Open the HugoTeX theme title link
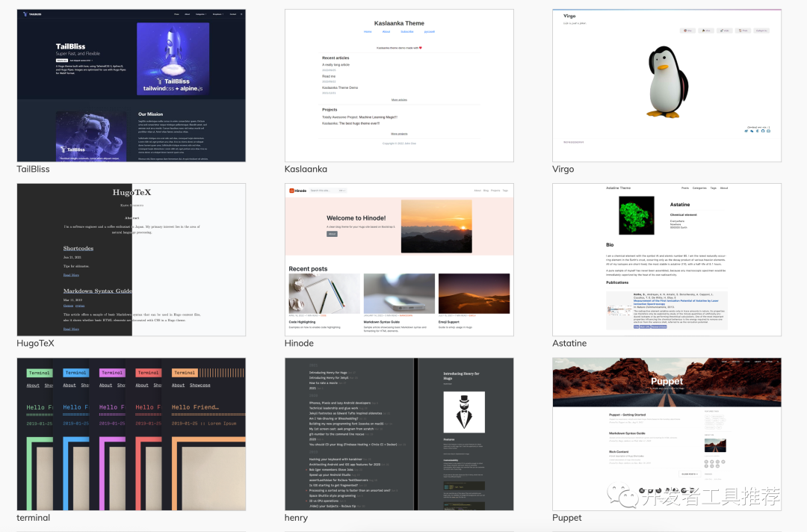The image size is (807, 532). (x=35, y=343)
